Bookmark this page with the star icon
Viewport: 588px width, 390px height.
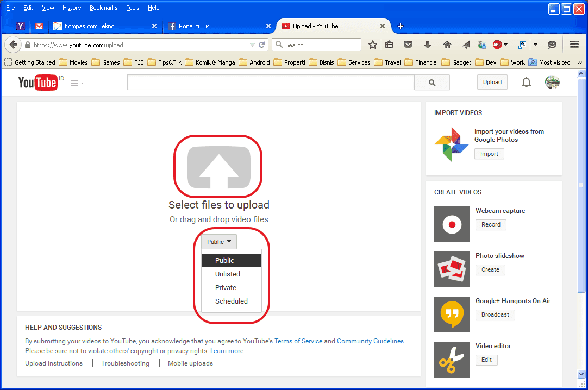point(372,45)
